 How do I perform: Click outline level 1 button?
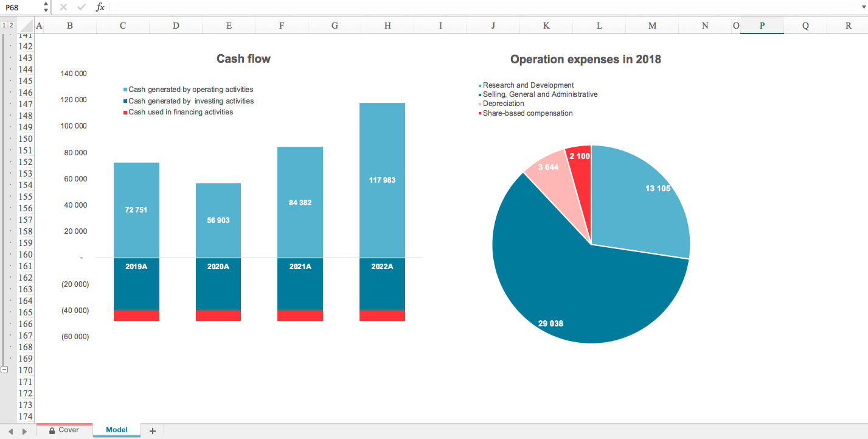click(5, 26)
